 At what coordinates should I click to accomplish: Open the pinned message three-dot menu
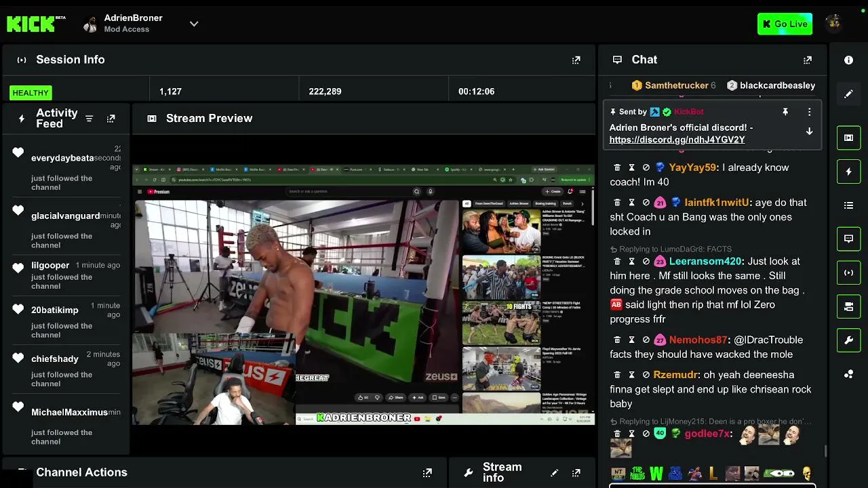pyautogui.click(x=809, y=112)
